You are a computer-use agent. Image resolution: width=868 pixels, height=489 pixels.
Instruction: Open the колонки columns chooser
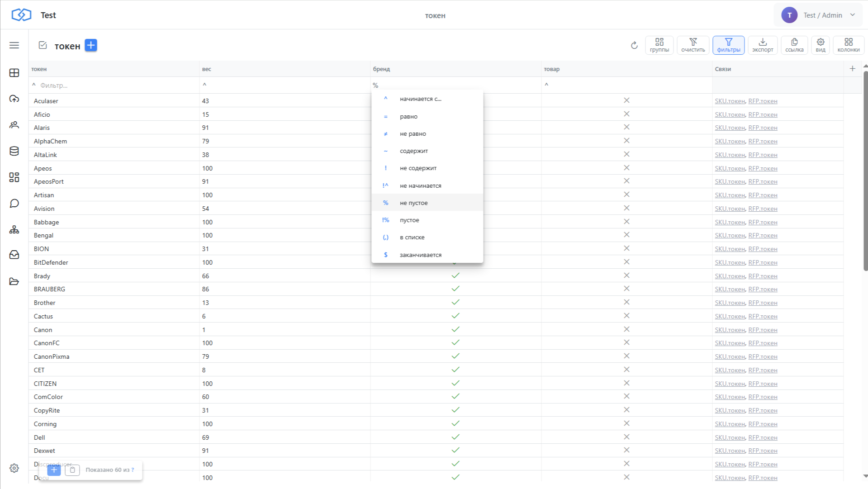[x=849, y=45]
